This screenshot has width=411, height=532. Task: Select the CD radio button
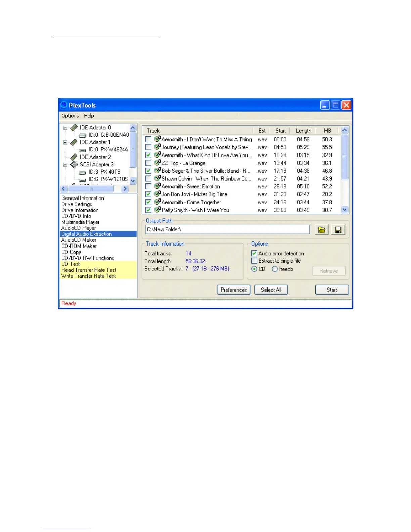pyautogui.click(x=254, y=269)
